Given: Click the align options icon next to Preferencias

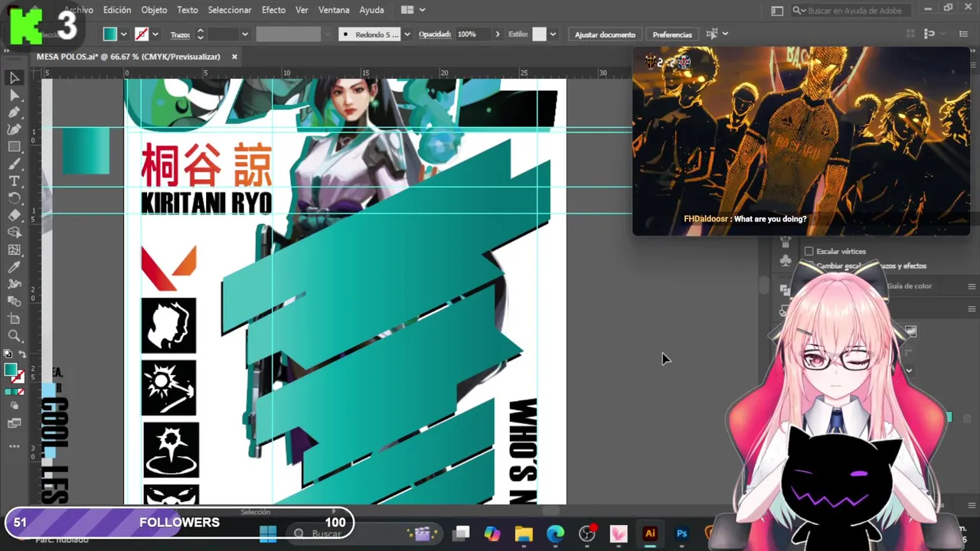Looking at the screenshot, I should tap(712, 34).
